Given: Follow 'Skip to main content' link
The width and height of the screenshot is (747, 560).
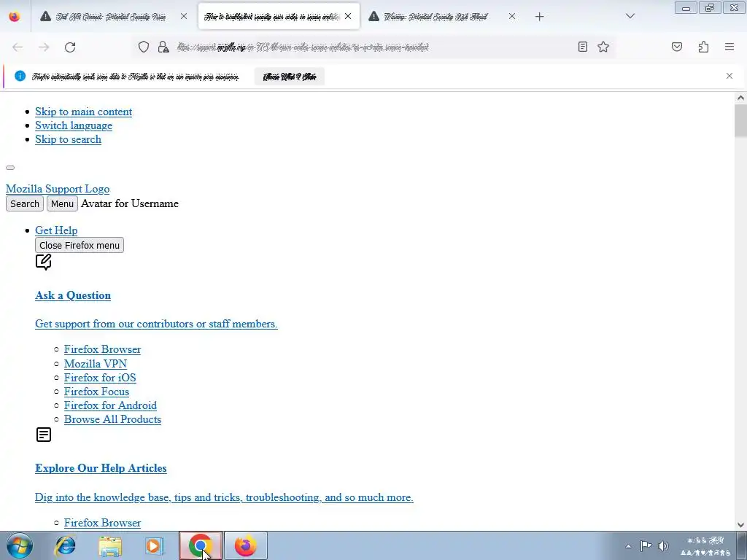Looking at the screenshot, I should pyautogui.click(x=83, y=112).
